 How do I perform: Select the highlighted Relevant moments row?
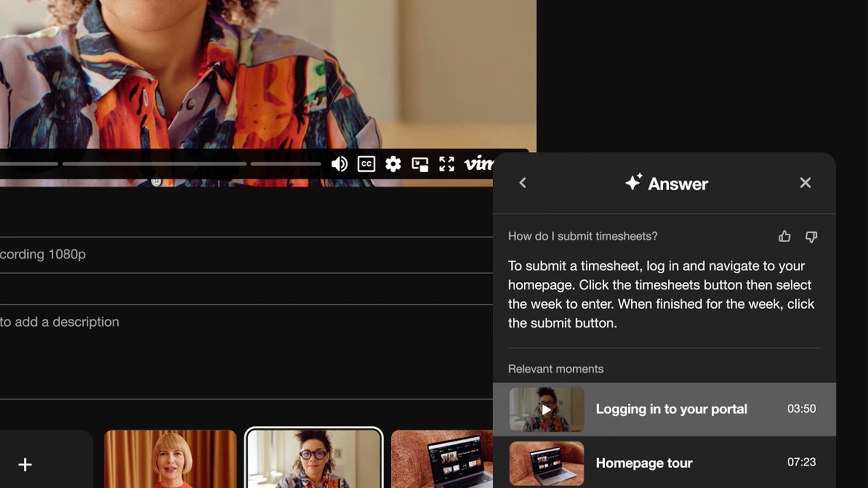669,409
